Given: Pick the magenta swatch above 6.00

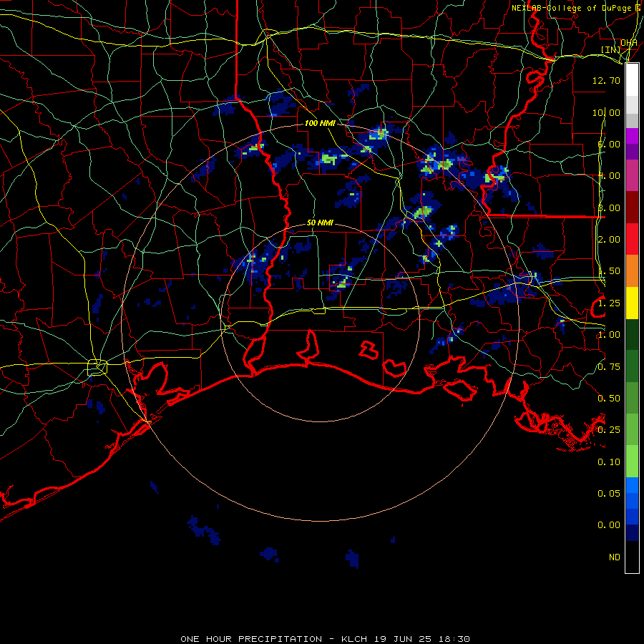Looking at the screenshot, I should (632, 137).
